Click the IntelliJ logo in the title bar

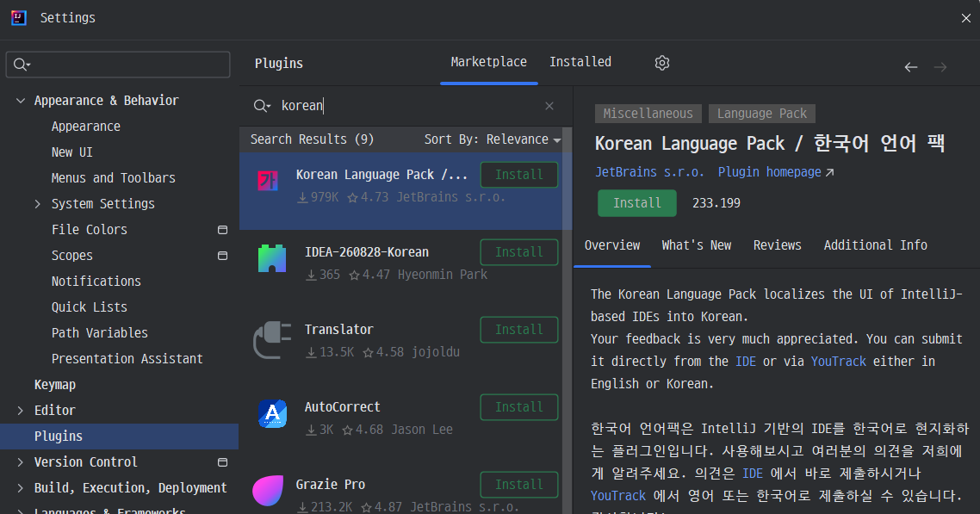(19, 17)
